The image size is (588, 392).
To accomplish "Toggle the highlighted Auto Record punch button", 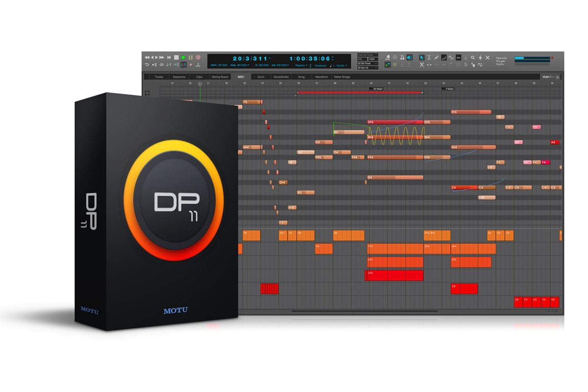I will [183, 65].
